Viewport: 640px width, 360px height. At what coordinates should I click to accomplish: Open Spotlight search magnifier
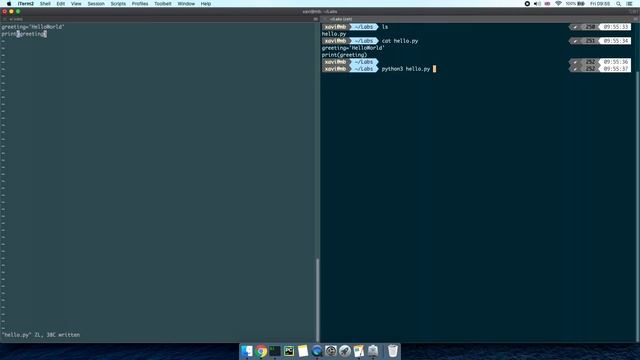click(618, 4)
